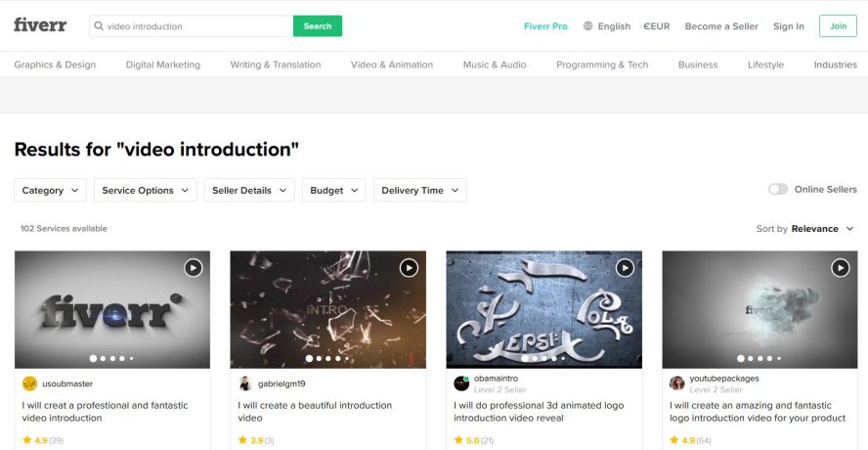The width and height of the screenshot is (868, 450).
Task: Click the youtubepackages seller avatar
Action: point(677,383)
